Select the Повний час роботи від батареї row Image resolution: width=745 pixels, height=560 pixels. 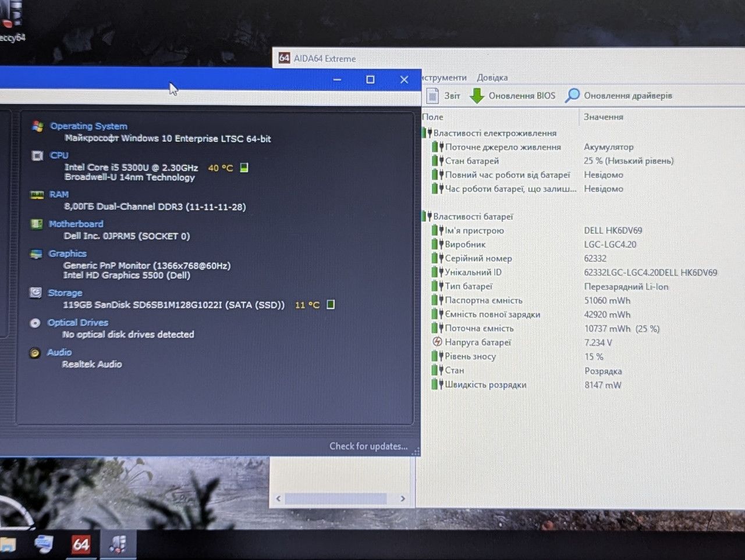point(508,174)
